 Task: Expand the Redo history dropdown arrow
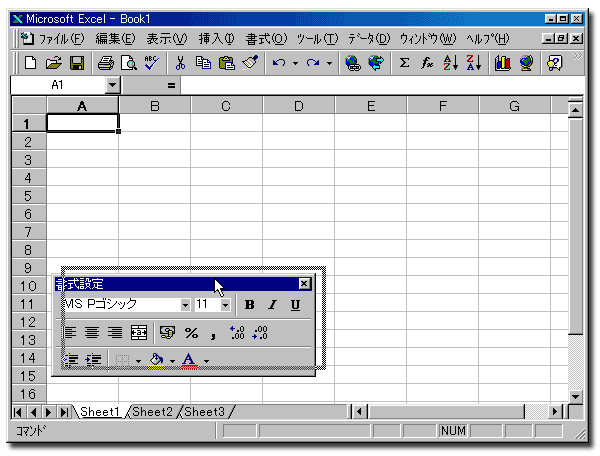point(329,63)
